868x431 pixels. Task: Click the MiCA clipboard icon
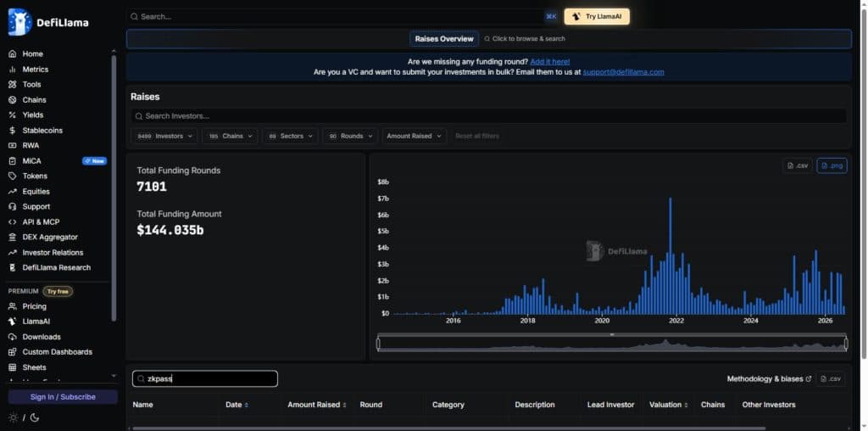tap(12, 160)
